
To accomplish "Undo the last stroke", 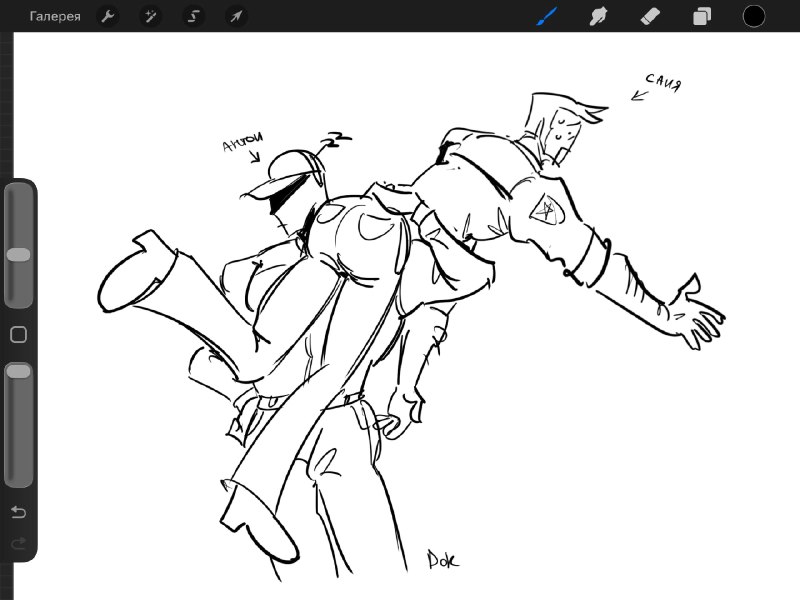I will 18,512.
